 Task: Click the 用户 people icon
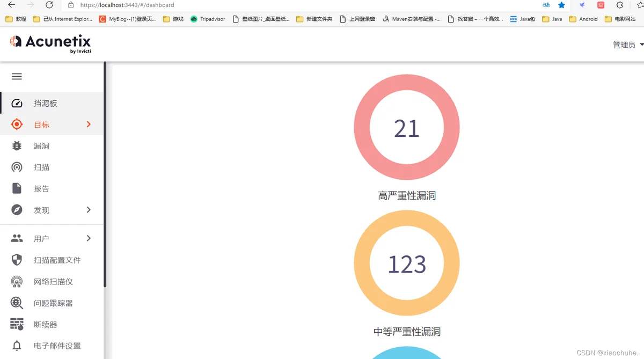[17, 238]
